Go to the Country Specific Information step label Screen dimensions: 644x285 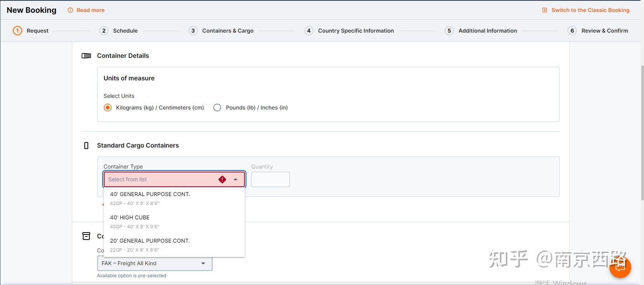(x=356, y=31)
